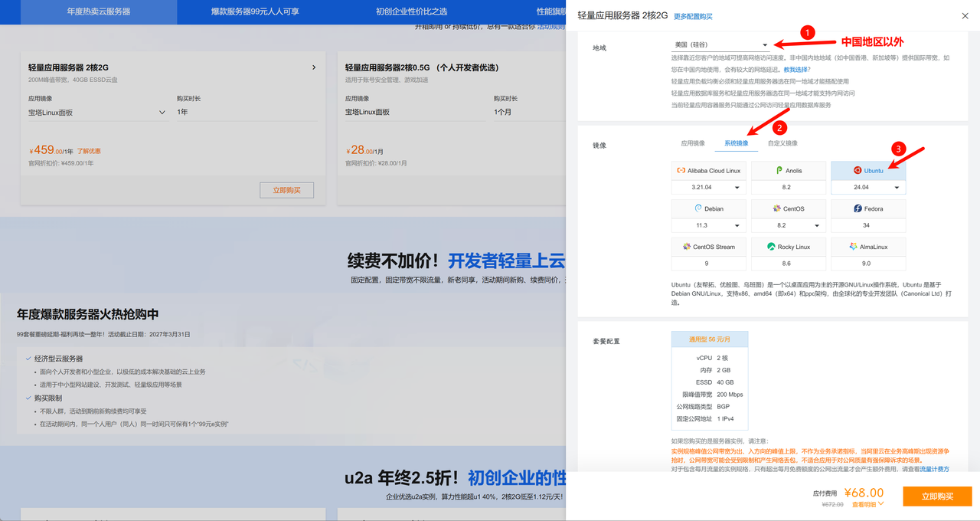Open 购买时长 1年 selector on 2核2G card

click(x=247, y=113)
